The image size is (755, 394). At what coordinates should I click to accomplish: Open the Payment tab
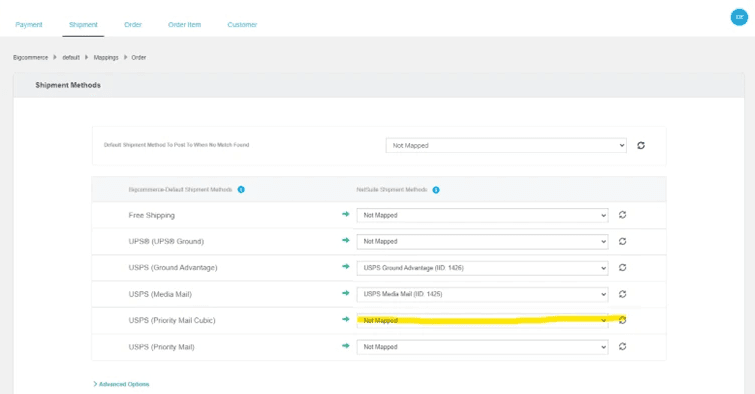pyautogui.click(x=29, y=25)
